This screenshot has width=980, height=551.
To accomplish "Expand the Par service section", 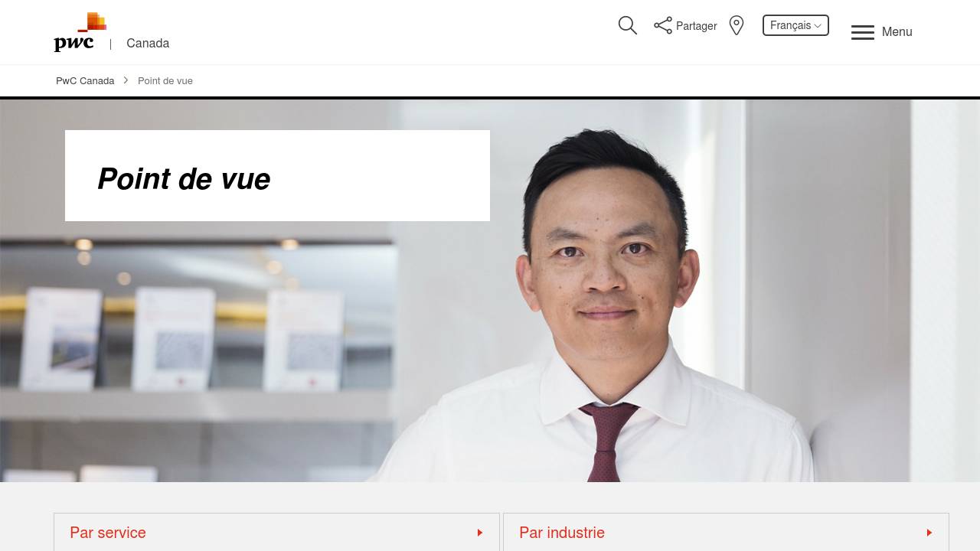I will click(276, 532).
